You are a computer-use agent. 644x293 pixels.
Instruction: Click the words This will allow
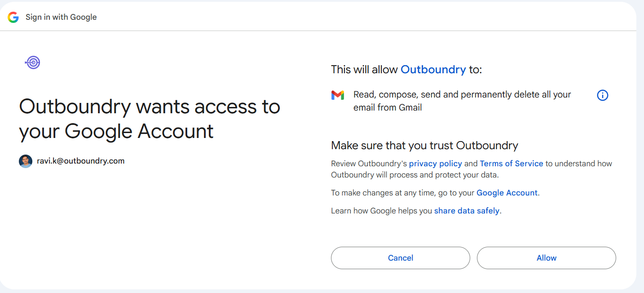pyautogui.click(x=364, y=70)
